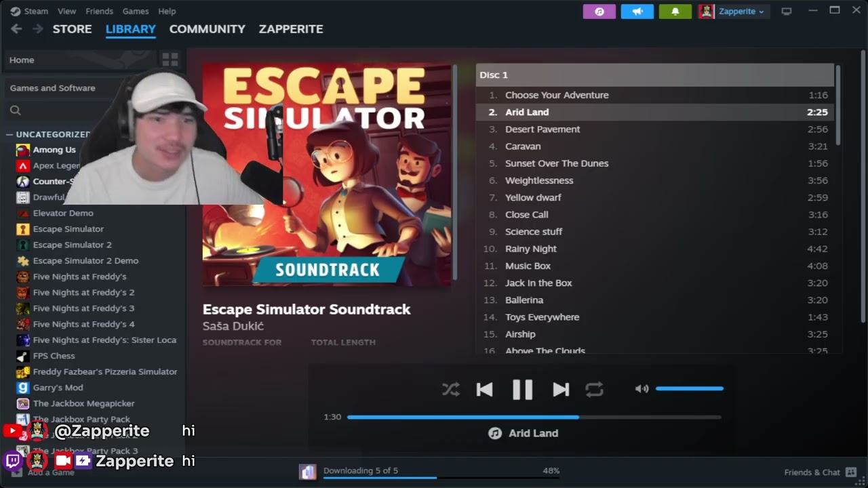Screen dimensions: 868x488
Task: Select Five Nights at Freddy's 2
Action: pos(83,292)
